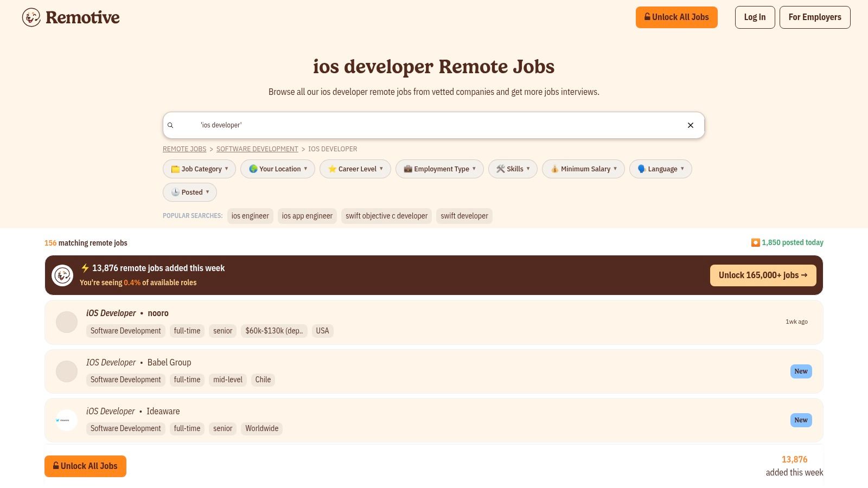Image resolution: width=868 pixels, height=488 pixels.
Task: Expand the Career Level filter
Action: (x=355, y=169)
